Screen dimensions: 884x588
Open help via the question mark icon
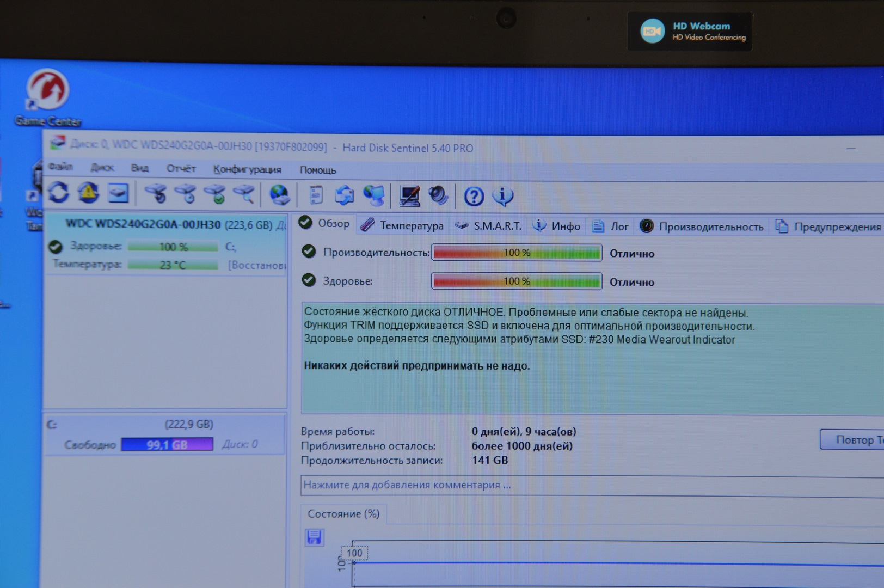[474, 196]
